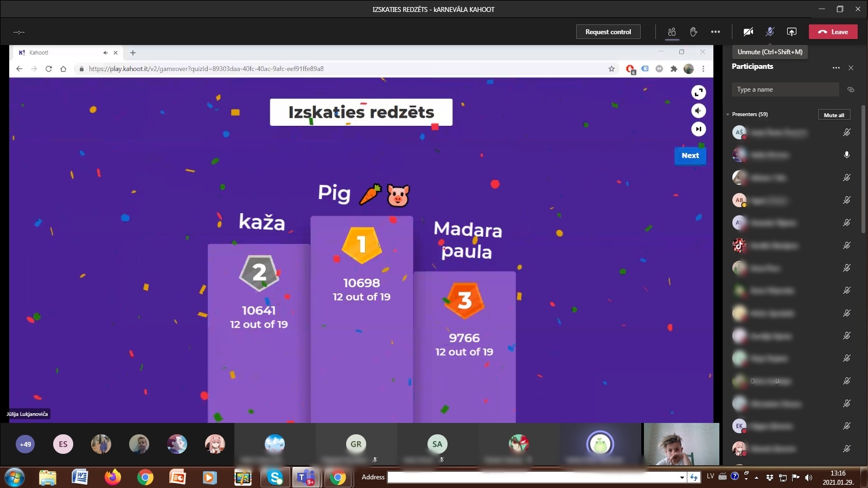Viewport: 868px width, 488px height.
Task: Reload the Kahoot browser page
Action: coord(49,69)
